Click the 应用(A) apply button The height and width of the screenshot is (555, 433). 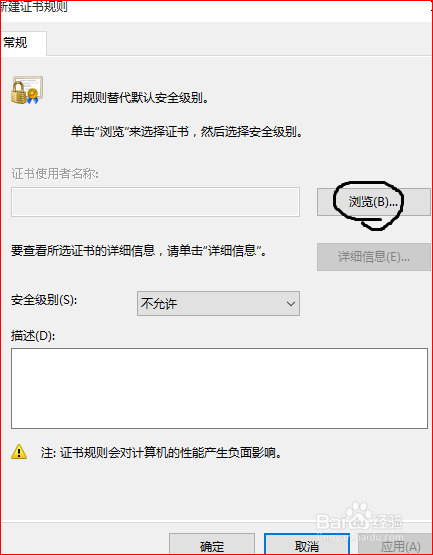click(396, 546)
